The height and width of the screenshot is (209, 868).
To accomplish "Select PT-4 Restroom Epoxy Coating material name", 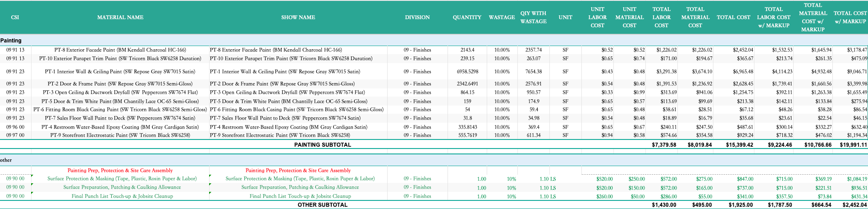I will pos(120,127).
